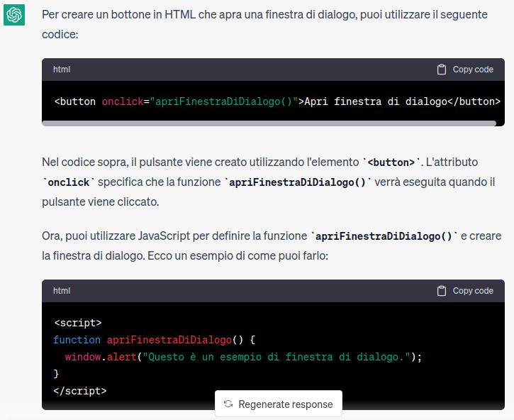Click the refresh icon on Regenerate response

[x=228, y=404]
